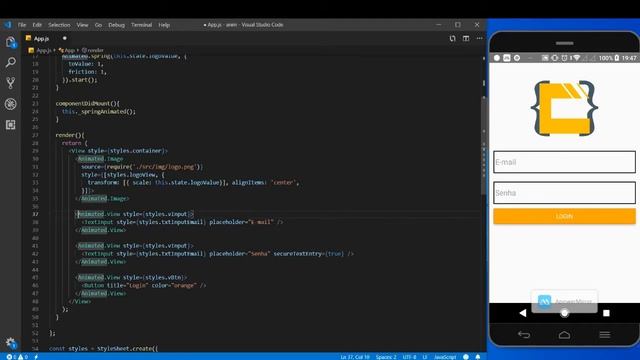Click the emulator frame home icon
The width and height of the screenshot is (640, 360).
pyautogui.click(x=564, y=335)
